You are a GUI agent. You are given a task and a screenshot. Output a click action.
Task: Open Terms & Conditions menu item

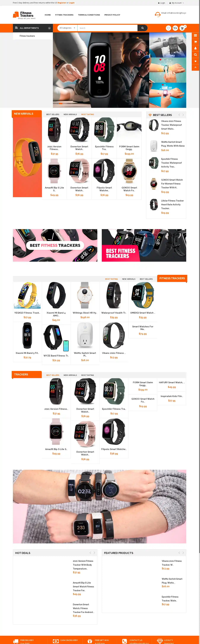coord(89,15)
